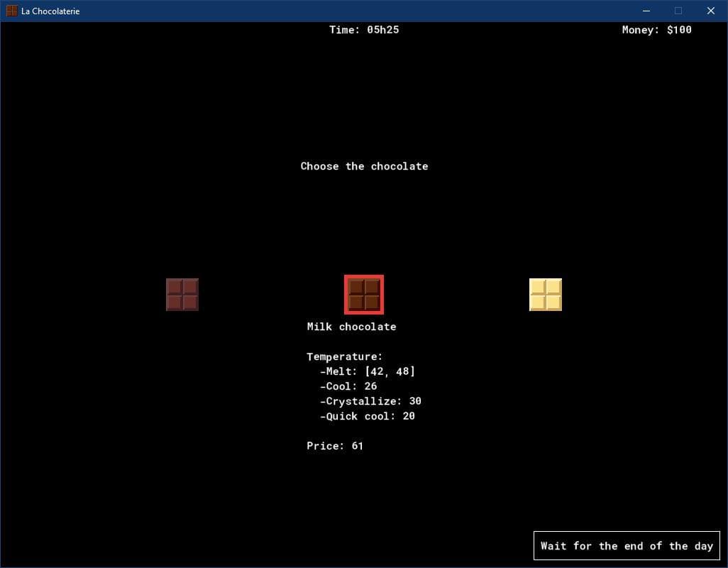Select the dark chocolate bar icon
Viewport: 728px width, 568px height.
pos(182,295)
